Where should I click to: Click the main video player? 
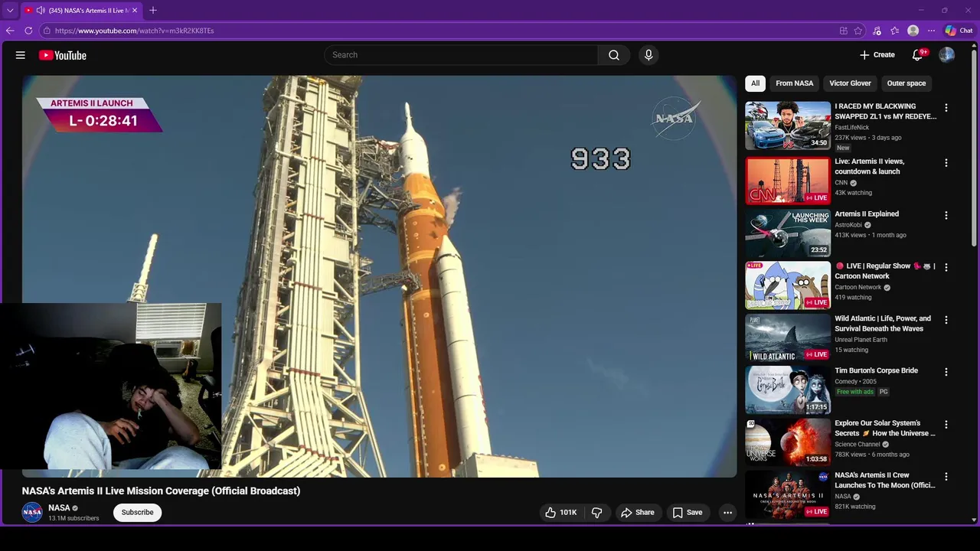coord(379,275)
